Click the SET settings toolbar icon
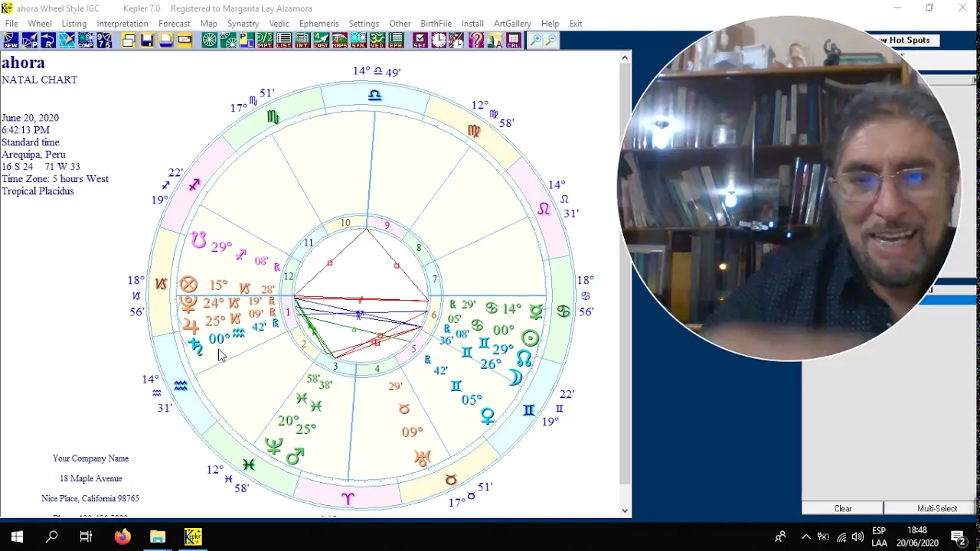The width and height of the screenshot is (980, 551). point(419,40)
